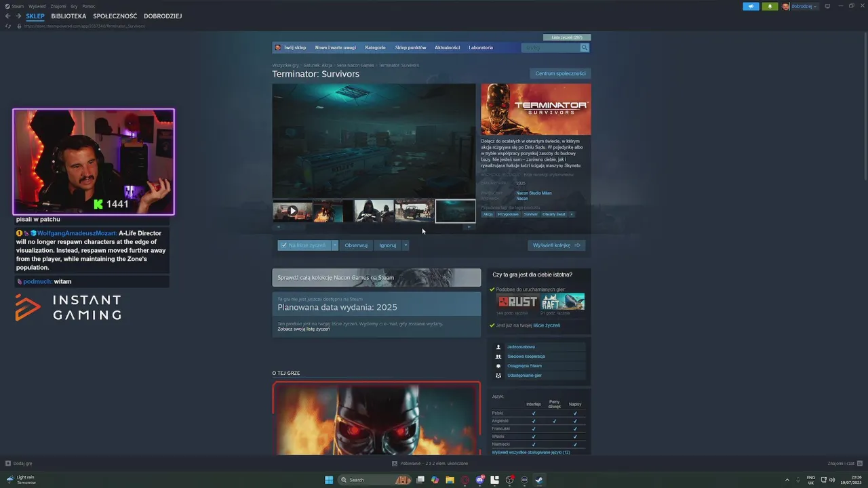Go to the SKLEP tab
This screenshot has height=488, width=868.
coord(35,16)
